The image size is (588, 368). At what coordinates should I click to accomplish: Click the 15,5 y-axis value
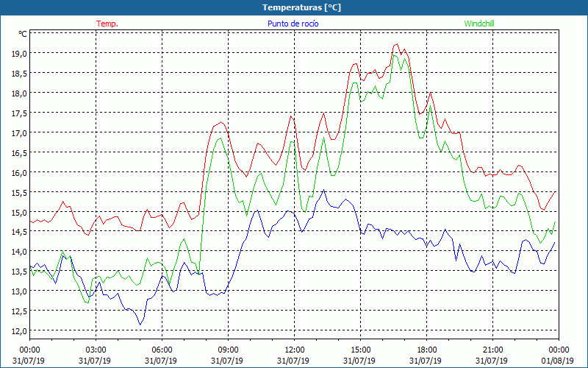click(19, 193)
